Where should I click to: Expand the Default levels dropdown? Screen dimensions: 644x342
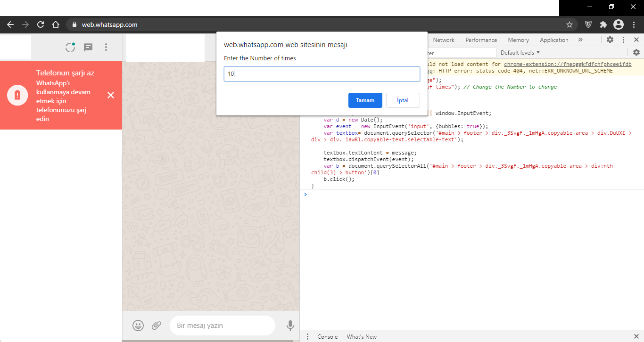pos(520,53)
